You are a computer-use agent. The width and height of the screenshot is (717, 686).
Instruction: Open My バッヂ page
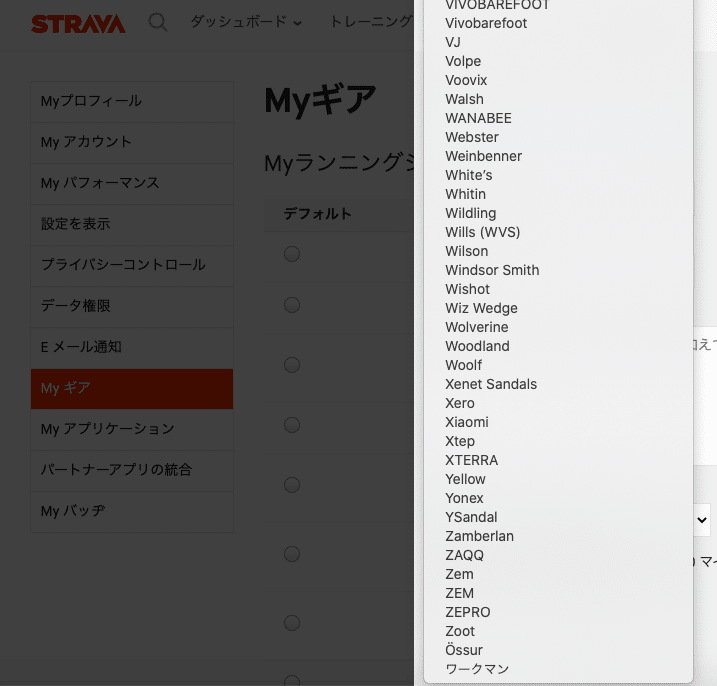132,512
